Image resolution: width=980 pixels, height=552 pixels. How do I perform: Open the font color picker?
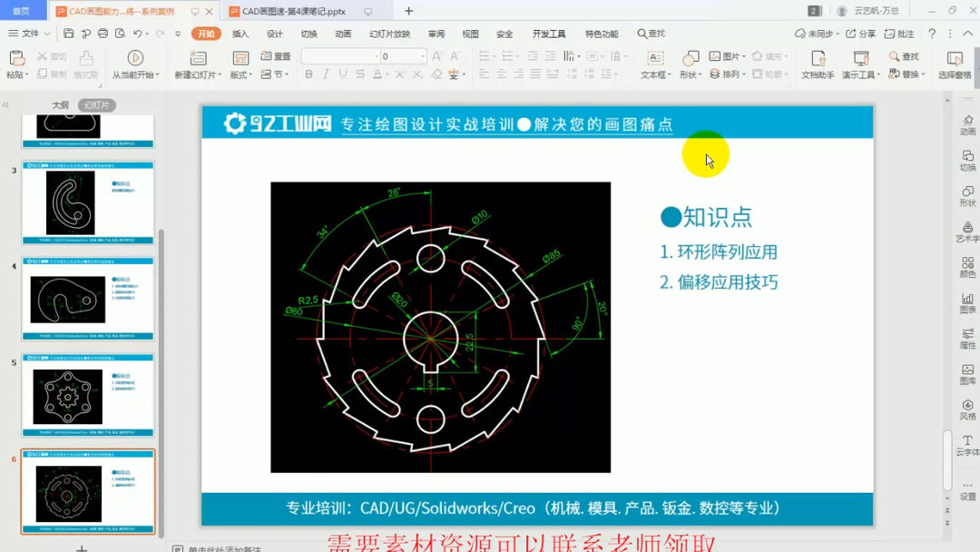pos(379,73)
